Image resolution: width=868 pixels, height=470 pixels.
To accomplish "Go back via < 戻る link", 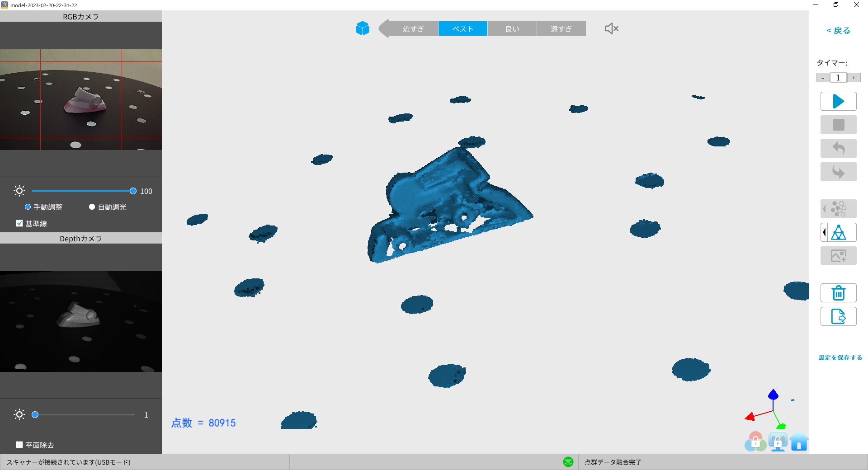I will pos(838,31).
